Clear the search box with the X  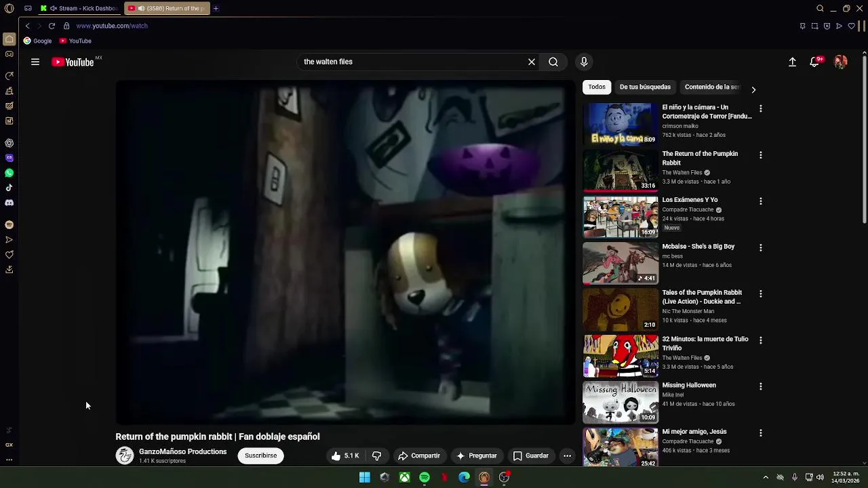click(x=532, y=62)
